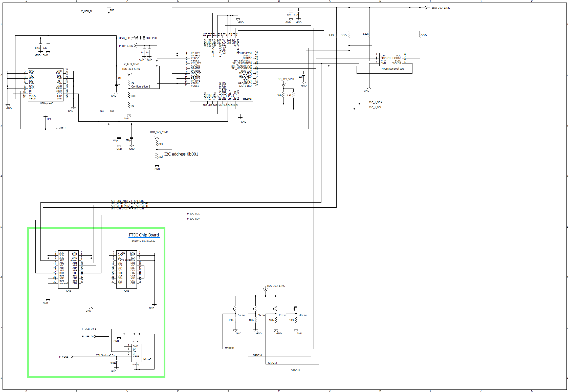The height and width of the screenshot is (392, 569).
Task: Select the LDO_3V3_SINK port at top right
Action: pyautogui.click(x=427, y=8)
